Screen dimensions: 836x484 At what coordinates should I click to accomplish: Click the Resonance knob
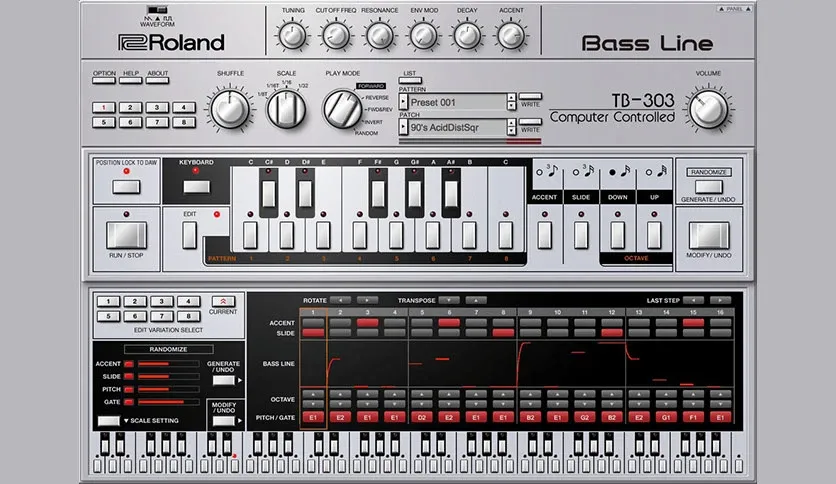(380, 36)
